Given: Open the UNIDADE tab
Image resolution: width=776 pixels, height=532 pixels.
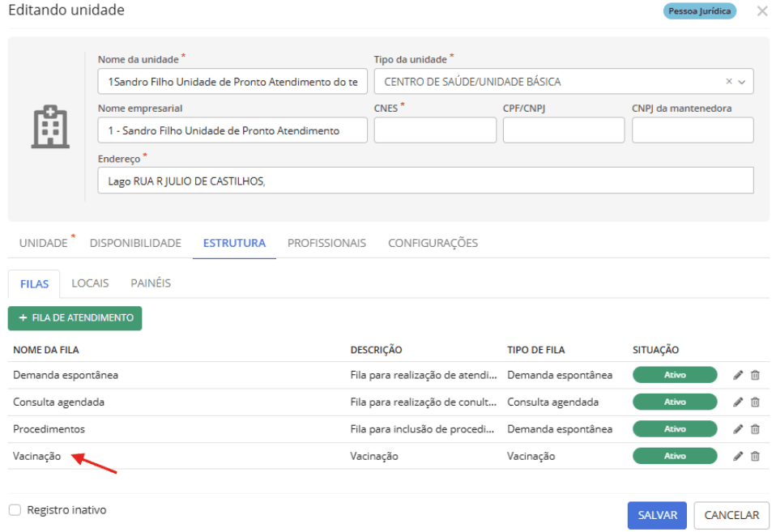Looking at the screenshot, I should pos(44,243).
